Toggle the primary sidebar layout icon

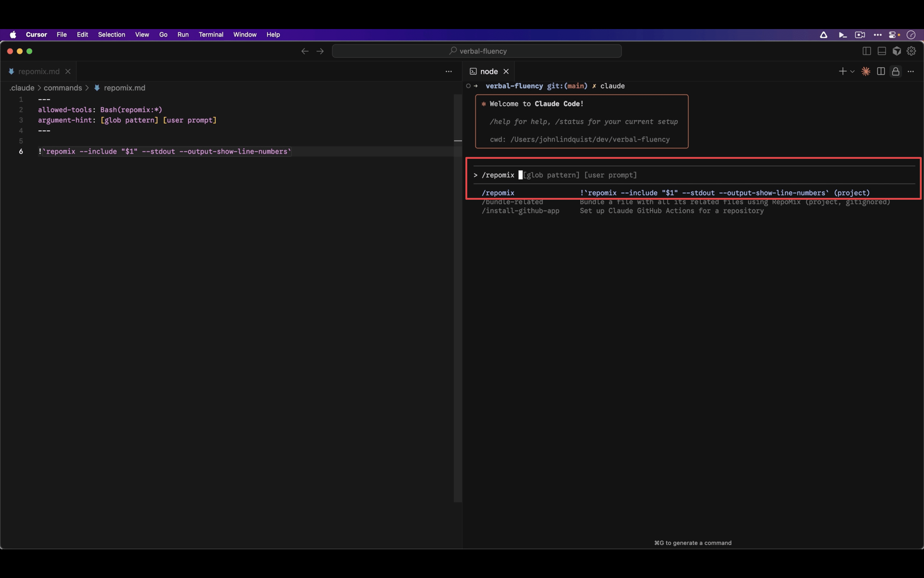[x=867, y=51]
